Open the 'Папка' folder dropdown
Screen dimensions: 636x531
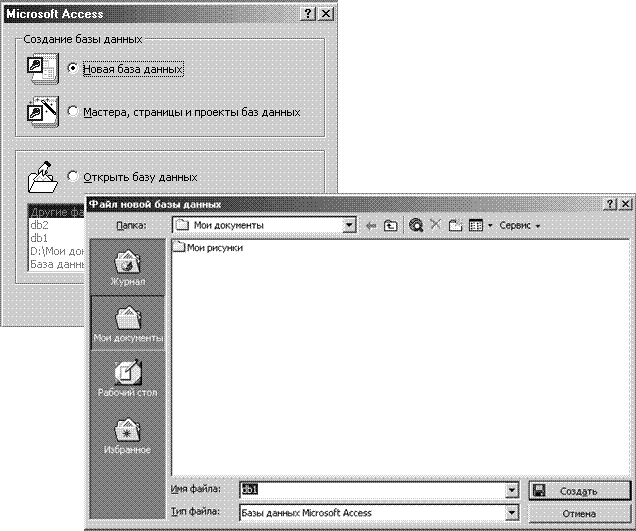pos(349,225)
